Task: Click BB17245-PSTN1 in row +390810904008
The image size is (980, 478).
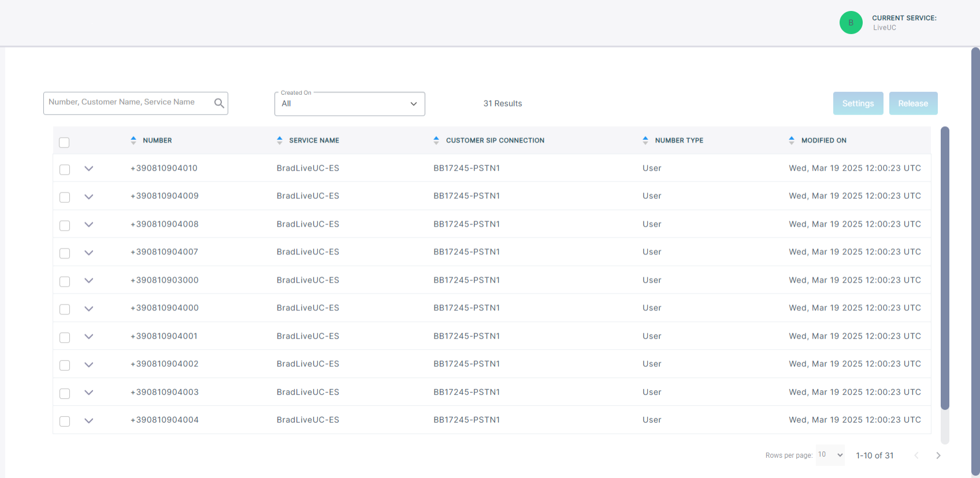Action: pyautogui.click(x=467, y=224)
